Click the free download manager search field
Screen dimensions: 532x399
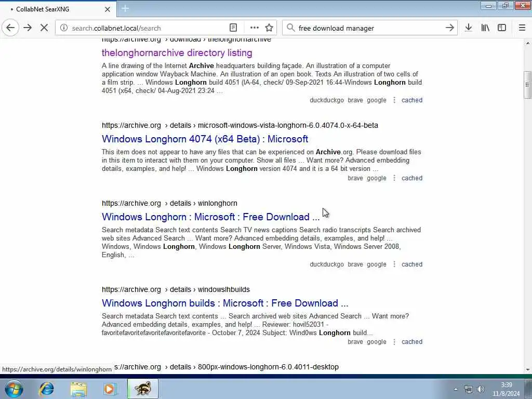click(x=370, y=28)
